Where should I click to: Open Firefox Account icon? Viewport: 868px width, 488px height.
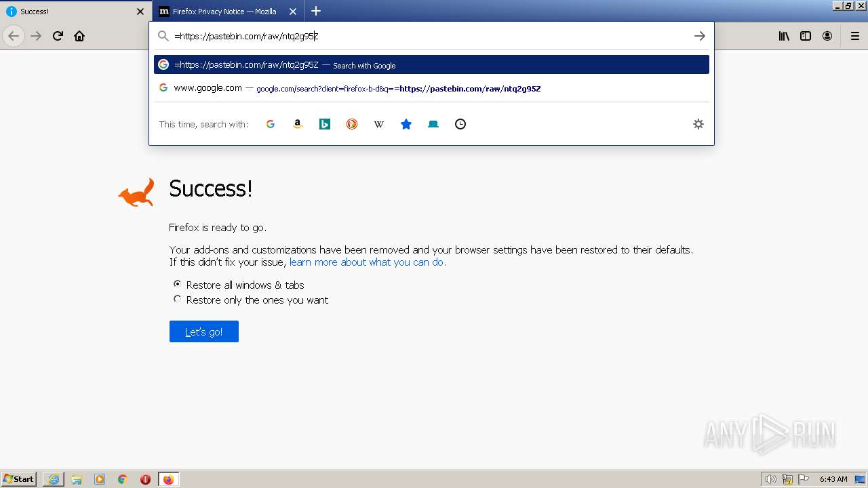coord(827,36)
